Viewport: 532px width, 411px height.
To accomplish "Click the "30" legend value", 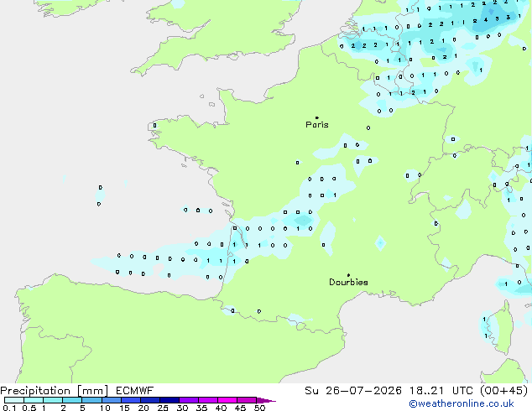I will [182, 408].
